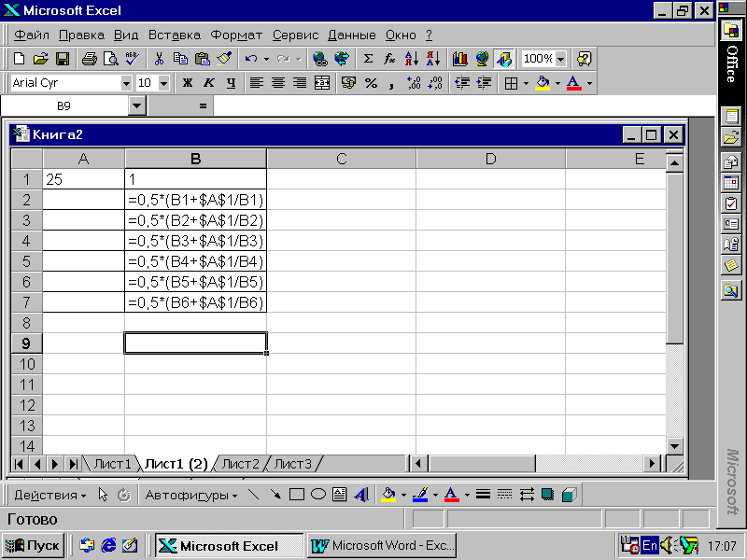Click the Name Box showing B9
The image size is (747, 560).
tap(63, 105)
